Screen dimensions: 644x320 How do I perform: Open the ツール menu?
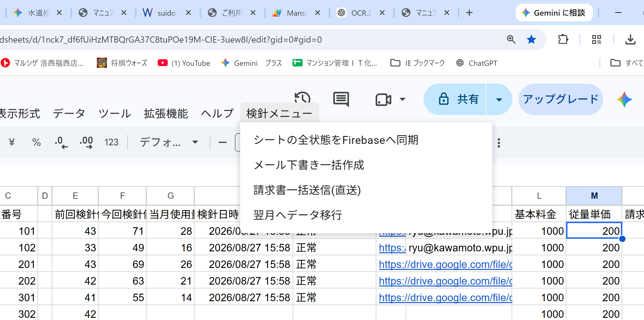click(115, 113)
